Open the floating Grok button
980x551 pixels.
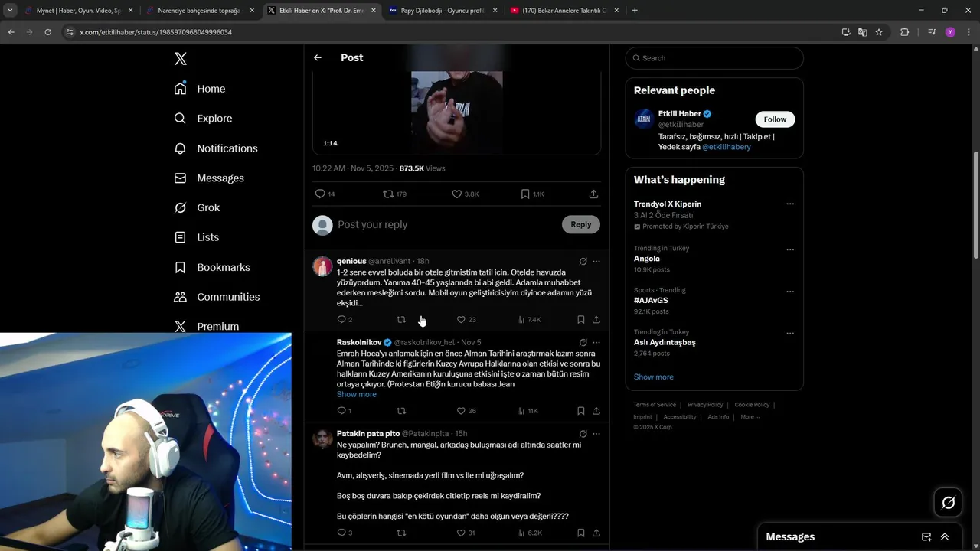[x=948, y=503]
